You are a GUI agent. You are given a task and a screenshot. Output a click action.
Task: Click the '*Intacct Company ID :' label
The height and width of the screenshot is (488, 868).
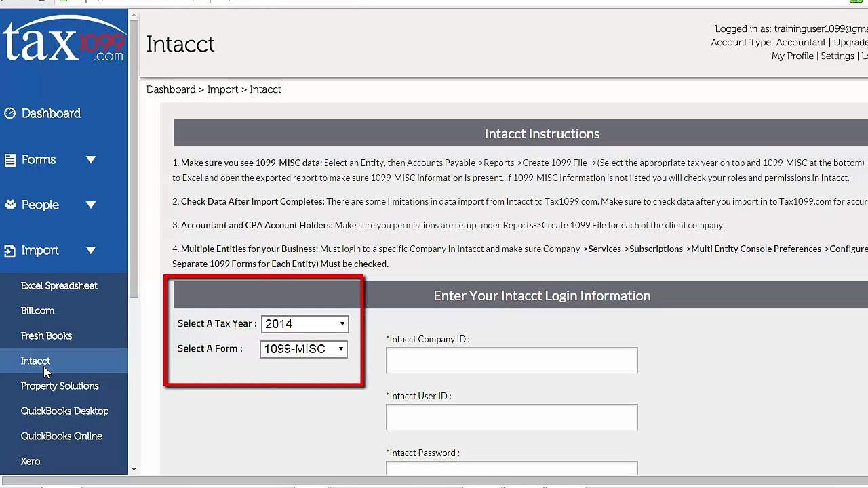(x=428, y=340)
